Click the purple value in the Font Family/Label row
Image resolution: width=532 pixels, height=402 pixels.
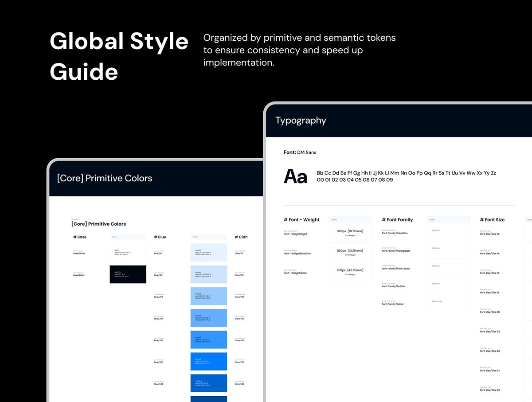pyautogui.click(x=437, y=301)
